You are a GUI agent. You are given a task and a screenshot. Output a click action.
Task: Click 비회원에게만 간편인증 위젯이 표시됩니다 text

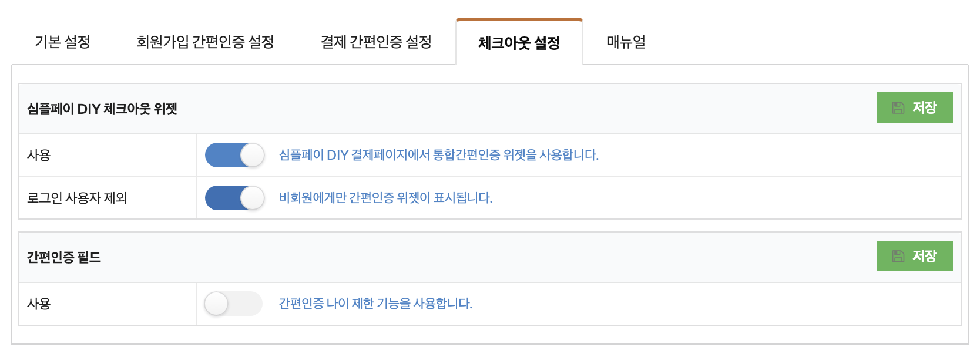click(385, 198)
